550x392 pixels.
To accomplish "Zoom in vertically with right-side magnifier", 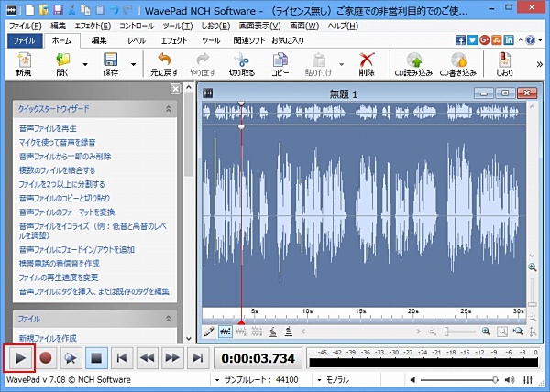I will coord(533,267).
